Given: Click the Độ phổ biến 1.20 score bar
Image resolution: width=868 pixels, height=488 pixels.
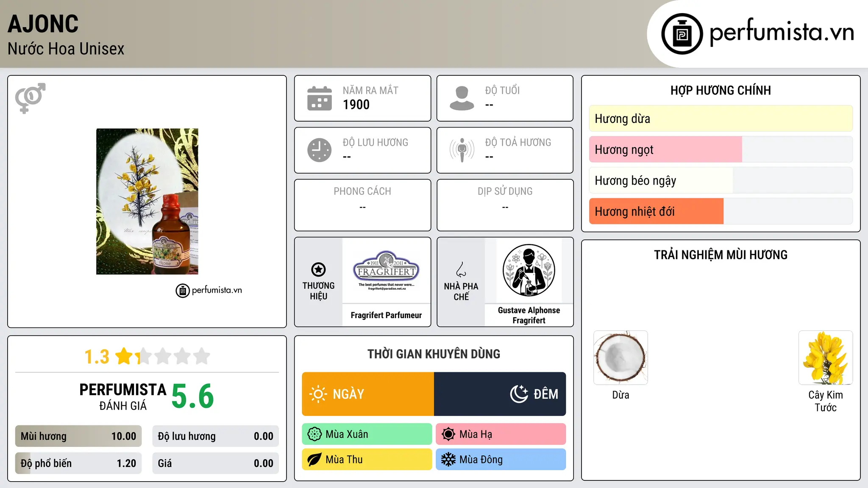Looking at the screenshot, I should 78,463.
